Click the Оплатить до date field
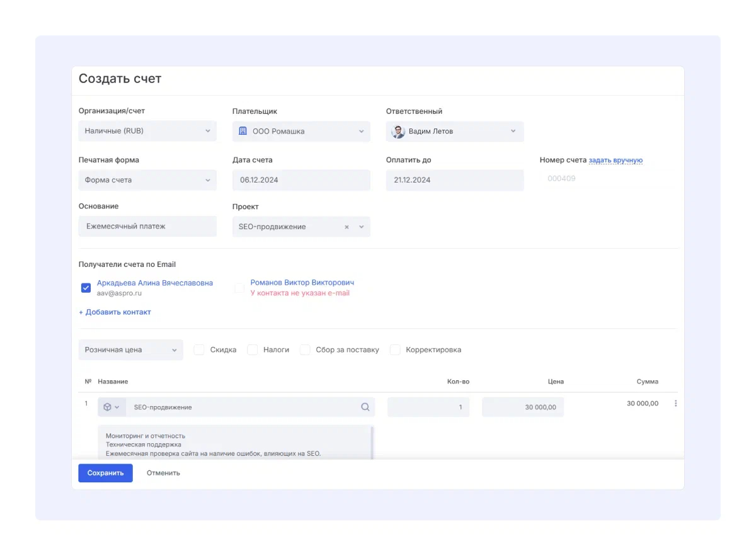Image resolution: width=756 pixels, height=556 pixels. tap(454, 180)
